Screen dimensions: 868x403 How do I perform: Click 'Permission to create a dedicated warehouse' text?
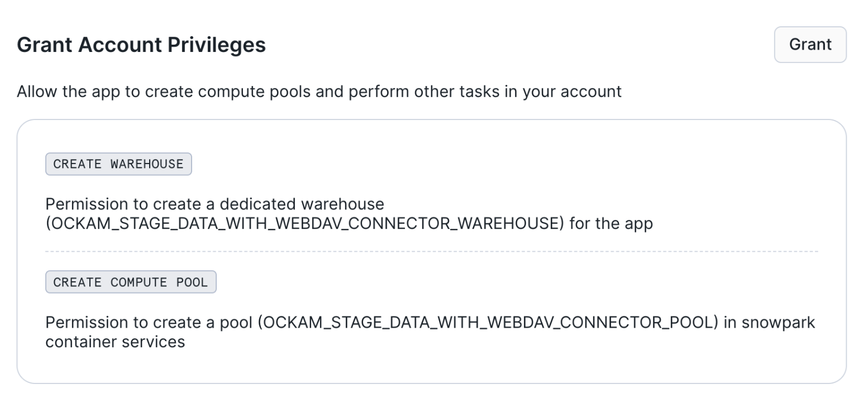pyautogui.click(x=214, y=204)
